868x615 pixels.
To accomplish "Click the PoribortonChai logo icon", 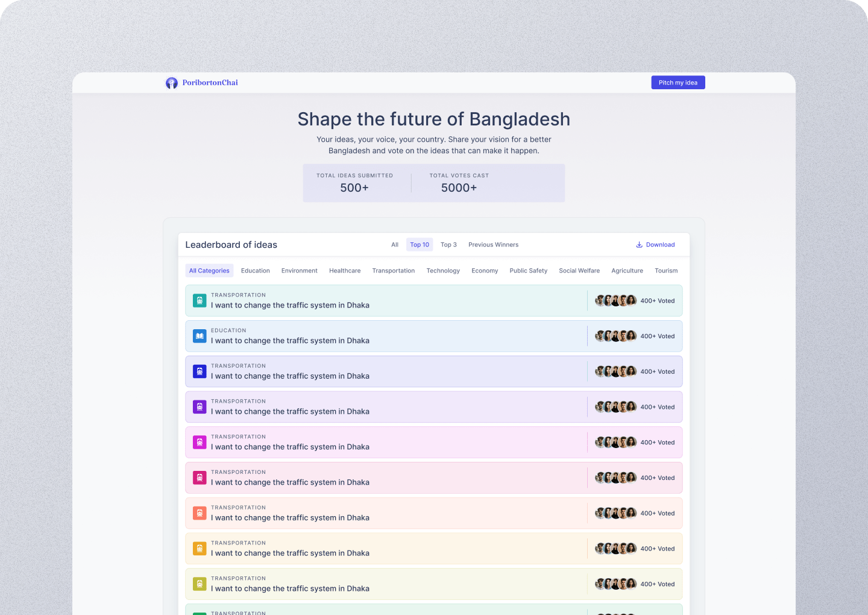I will pos(172,83).
